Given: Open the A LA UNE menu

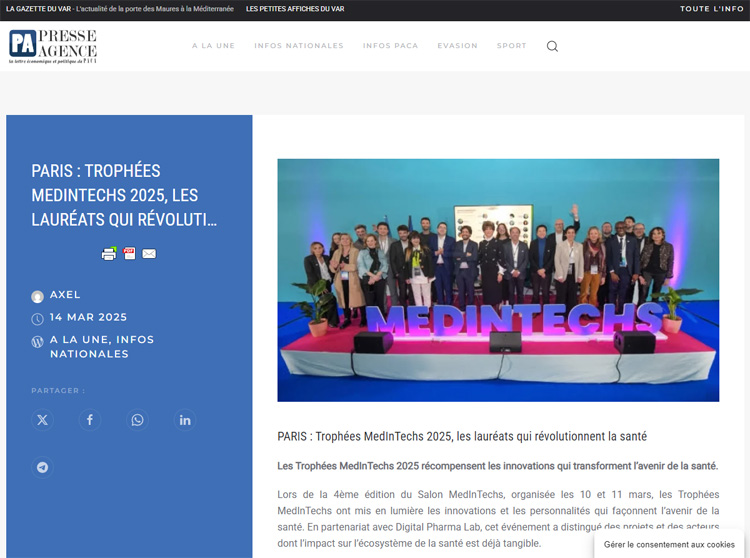Looking at the screenshot, I should [x=213, y=46].
